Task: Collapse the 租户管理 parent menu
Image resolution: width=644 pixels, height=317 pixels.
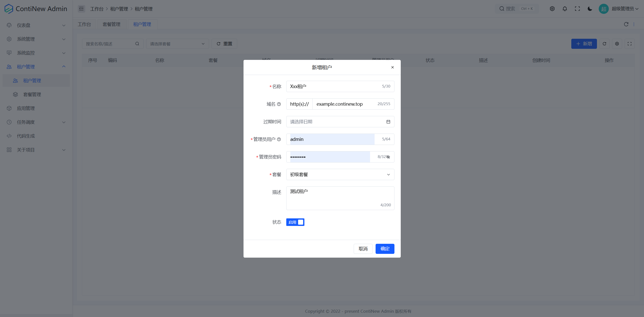Action: coord(36,67)
